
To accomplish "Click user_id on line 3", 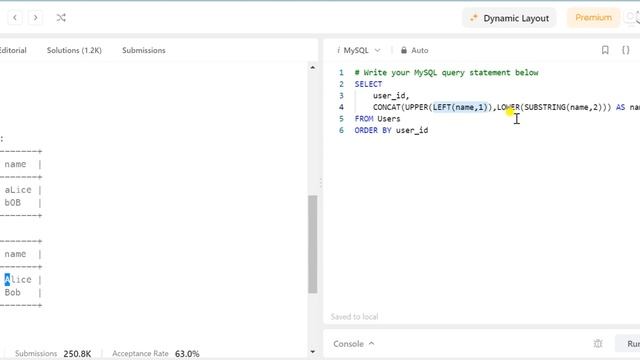I will 389,96.
